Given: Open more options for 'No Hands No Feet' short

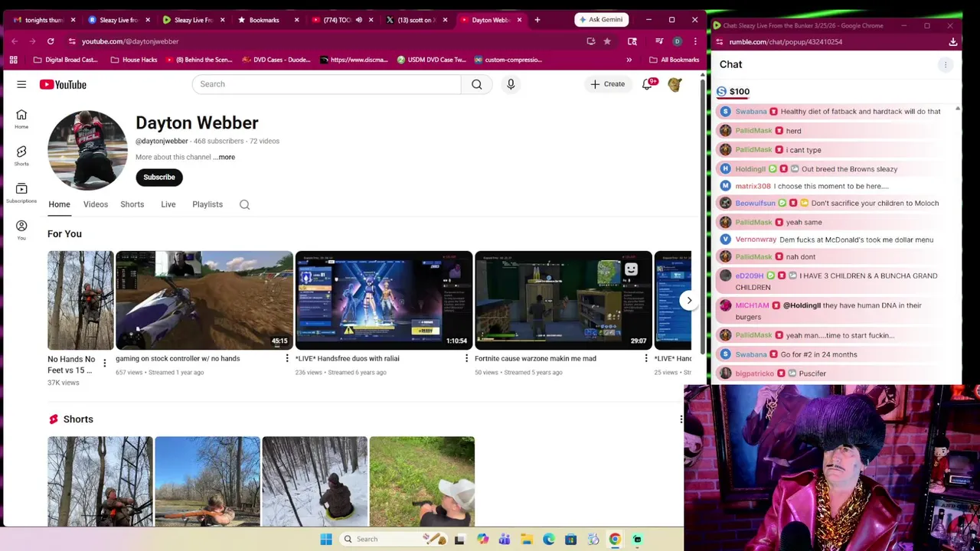Looking at the screenshot, I should (x=105, y=364).
